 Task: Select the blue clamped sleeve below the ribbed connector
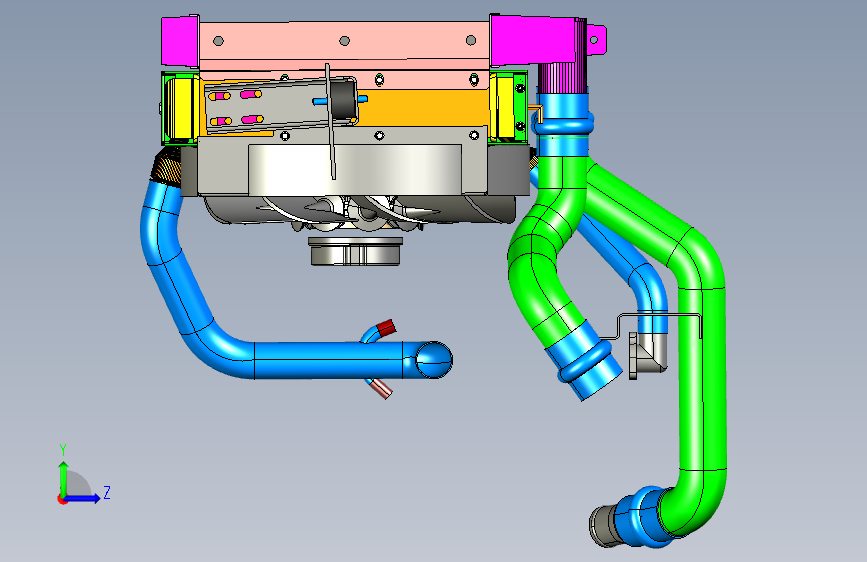pyautogui.click(x=562, y=124)
